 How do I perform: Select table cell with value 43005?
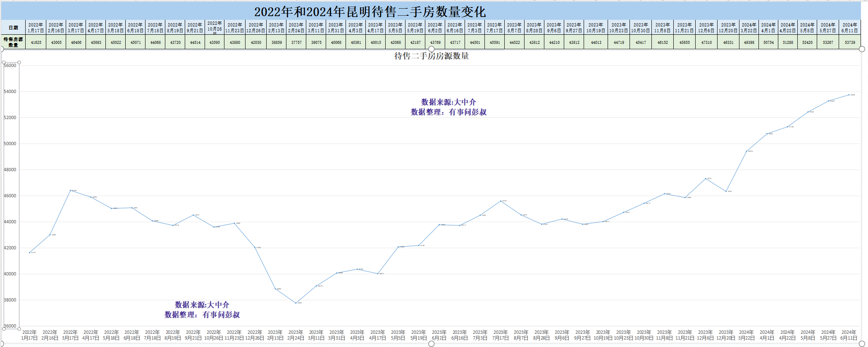pyautogui.click(x=56, y=42)
